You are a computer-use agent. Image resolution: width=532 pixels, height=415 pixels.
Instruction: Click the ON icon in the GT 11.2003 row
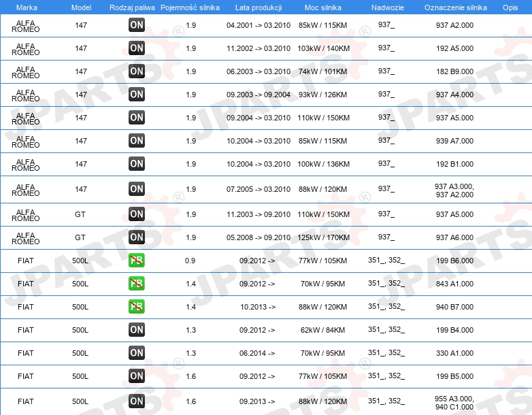[137, 214]
